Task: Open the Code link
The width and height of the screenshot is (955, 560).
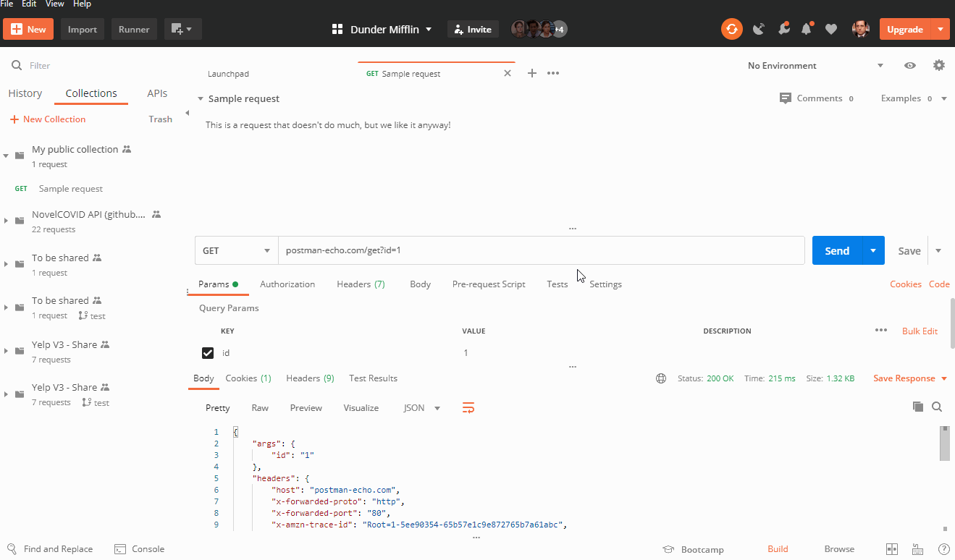Action: pos(939,284)
